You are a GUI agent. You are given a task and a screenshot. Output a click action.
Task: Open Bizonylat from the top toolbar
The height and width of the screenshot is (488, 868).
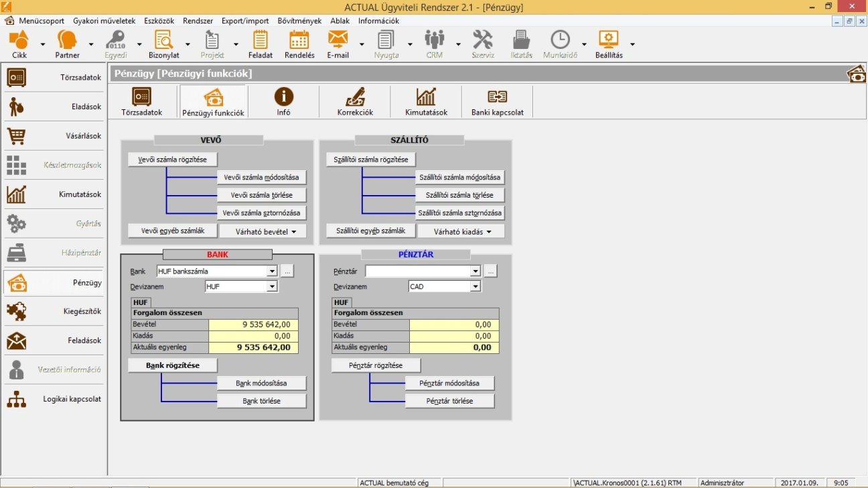click(x=163, y=40)
